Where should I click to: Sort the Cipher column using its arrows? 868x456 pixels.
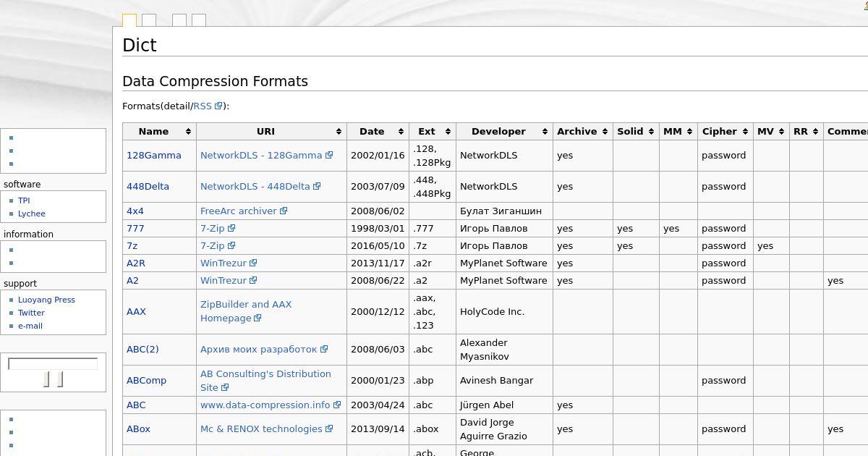tap(745, 132)
